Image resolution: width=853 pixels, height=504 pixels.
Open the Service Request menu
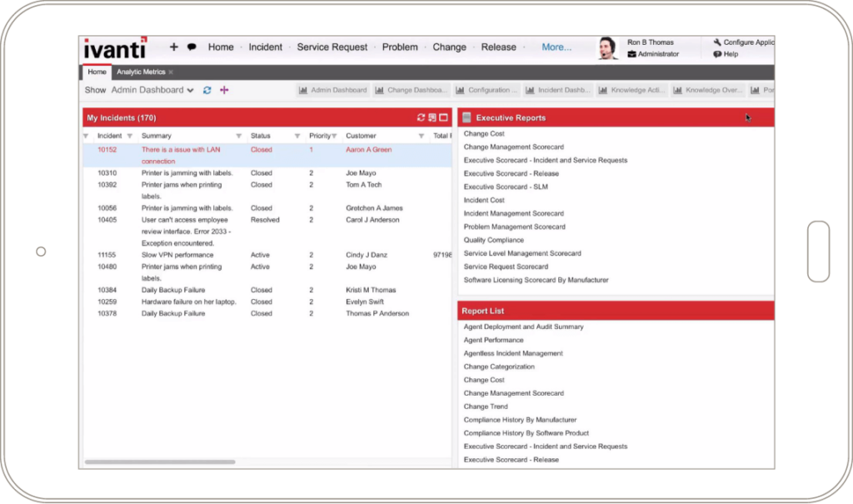coord(332,47)
